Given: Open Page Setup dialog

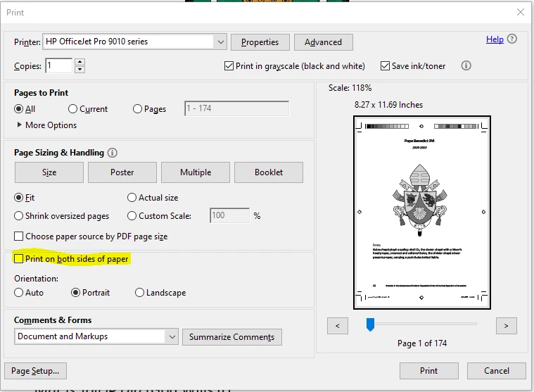Looking at the screenshot, I should click(x=35, y=371).
